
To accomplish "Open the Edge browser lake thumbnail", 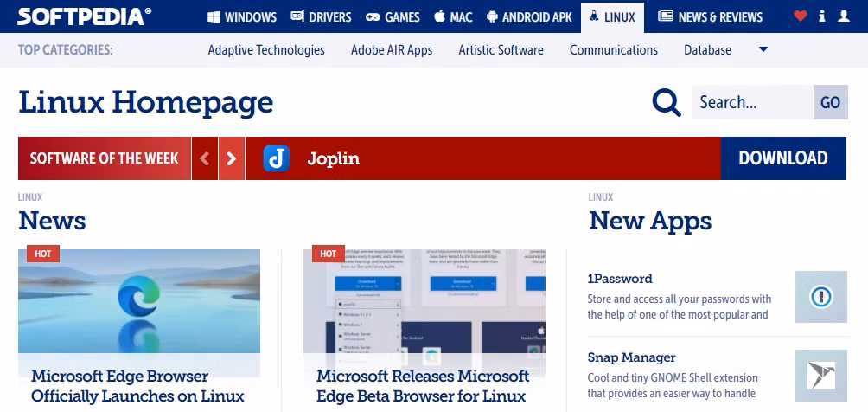I will click(139, 302).
